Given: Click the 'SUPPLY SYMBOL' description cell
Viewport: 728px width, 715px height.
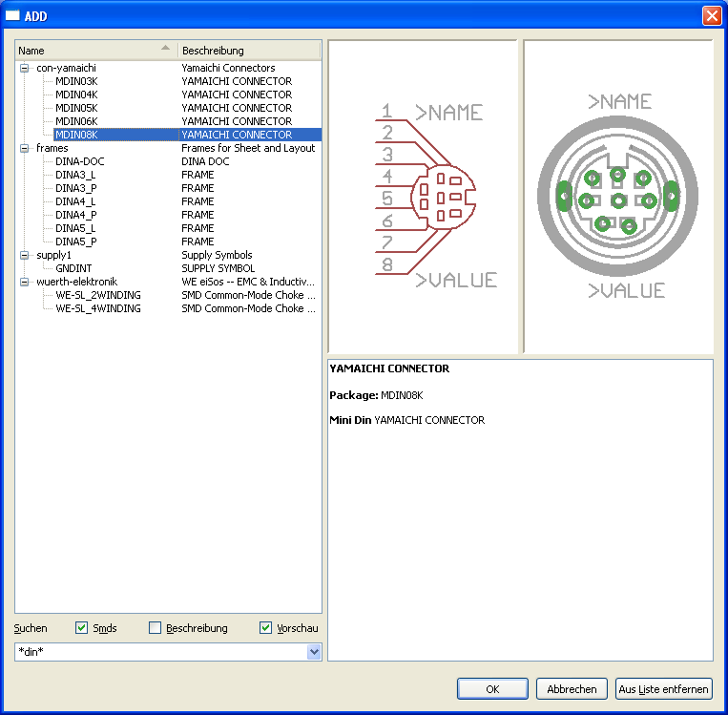Looking at the screenshot, I should 218,268.
